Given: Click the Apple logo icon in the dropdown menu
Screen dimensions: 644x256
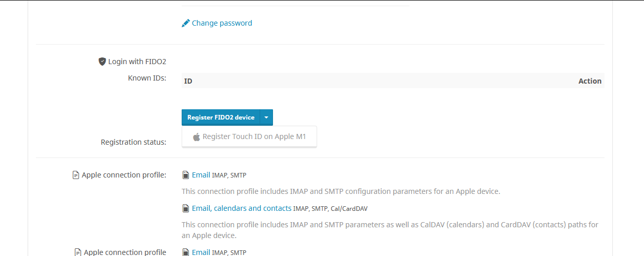Looking at the screenshot, I should [197, 137].
